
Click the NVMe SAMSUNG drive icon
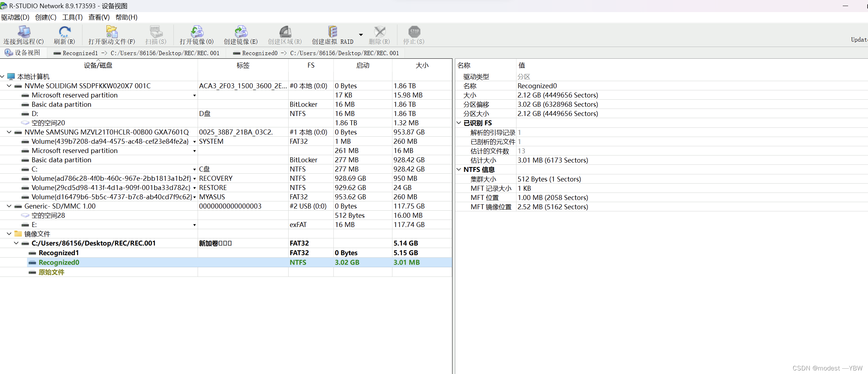pos(18,132)
